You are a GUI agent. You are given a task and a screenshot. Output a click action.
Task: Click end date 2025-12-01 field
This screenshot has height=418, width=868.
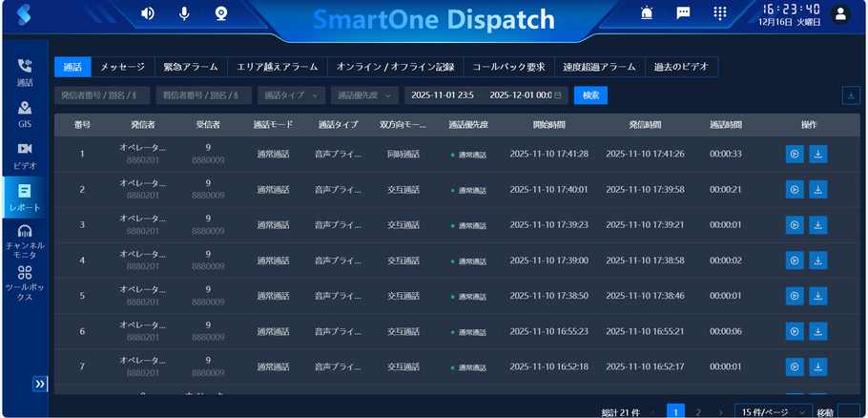(521, 95)
